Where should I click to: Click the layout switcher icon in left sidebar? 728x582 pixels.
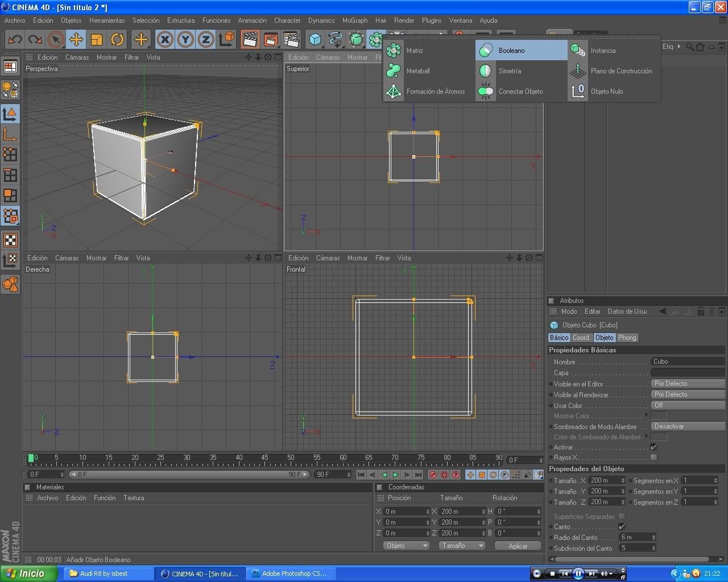(10, 67)
